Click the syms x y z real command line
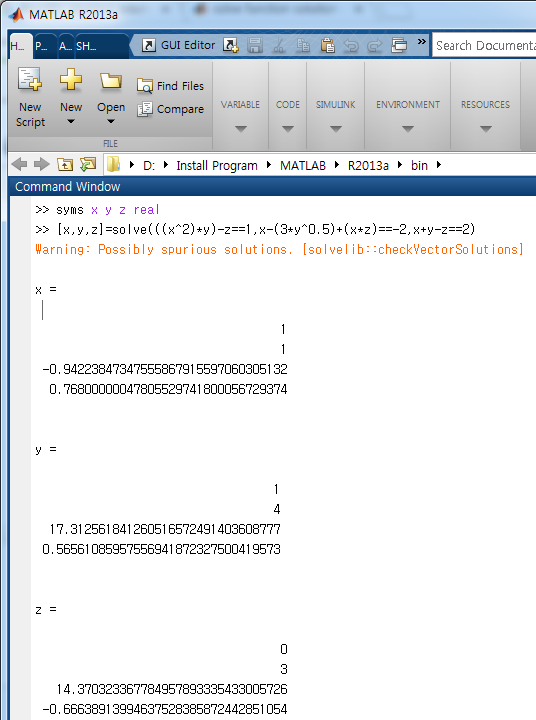Screen dimensions: 536x720 pos(97,210)
